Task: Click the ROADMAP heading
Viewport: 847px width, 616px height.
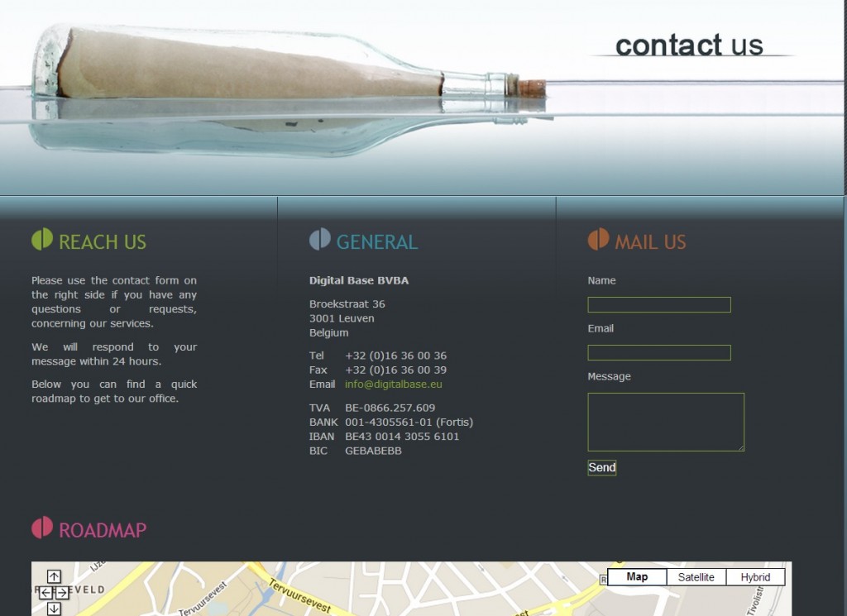Action: pos(102,530)
